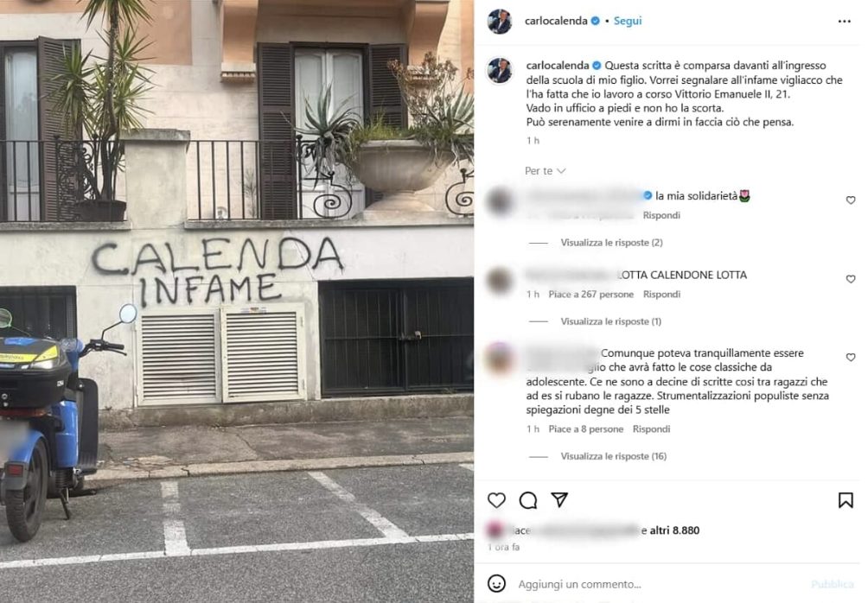Expand 'Visualizza le risposte (2)'

[x=611, y=242]
